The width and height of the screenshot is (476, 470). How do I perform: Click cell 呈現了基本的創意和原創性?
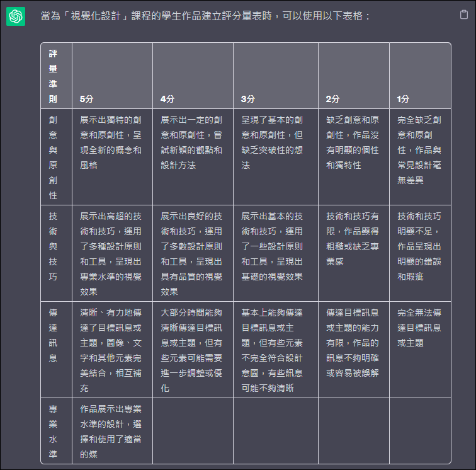(276, 157)
